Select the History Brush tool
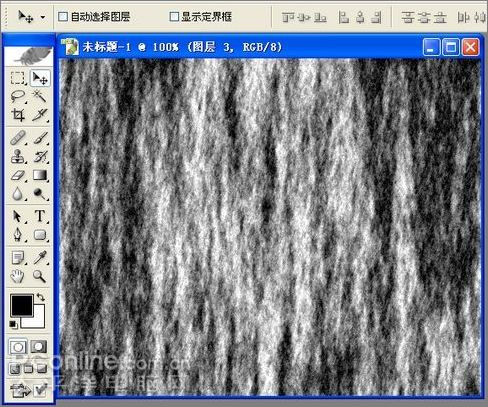This screenshot has width=488, height=407. 40,156
